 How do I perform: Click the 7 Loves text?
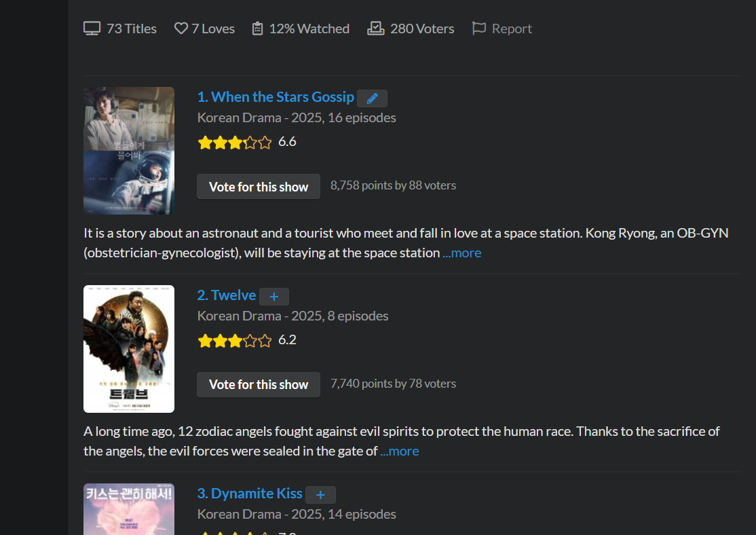tap(213, 29)
